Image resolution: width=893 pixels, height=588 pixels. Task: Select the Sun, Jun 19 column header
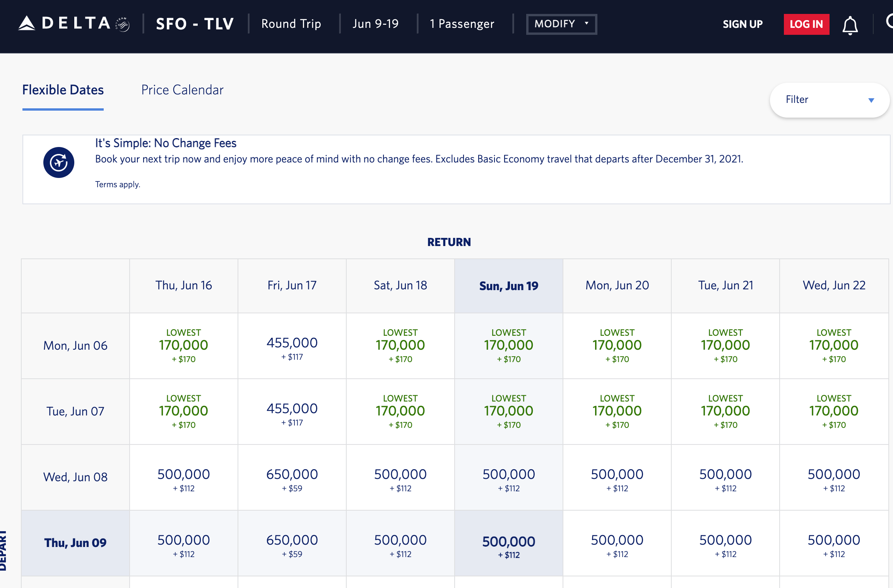508,285
